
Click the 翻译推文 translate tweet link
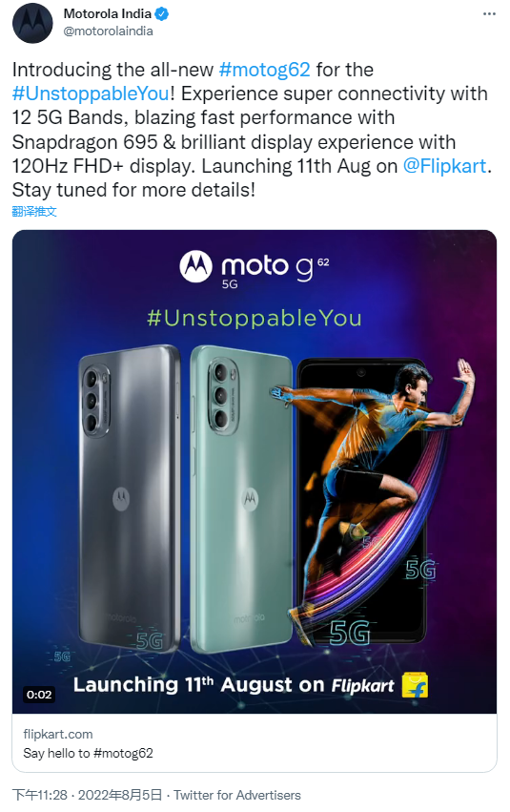click(x=34, y=211)
